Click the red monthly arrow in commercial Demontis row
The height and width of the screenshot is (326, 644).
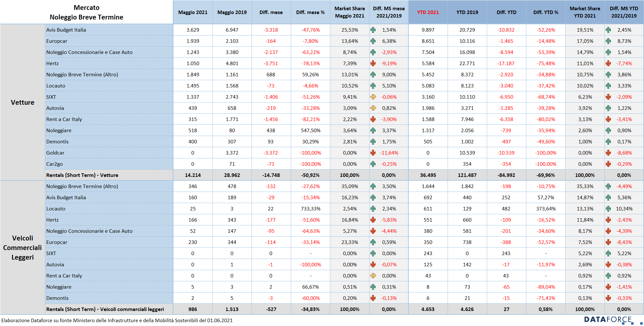tap(373, 298)
